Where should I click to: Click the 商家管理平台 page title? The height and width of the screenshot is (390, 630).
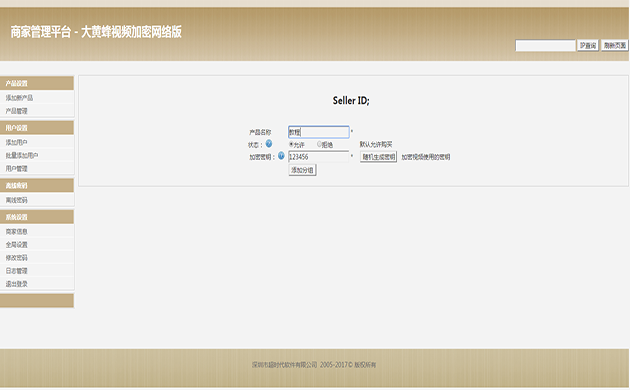click(x=96, y=32)
